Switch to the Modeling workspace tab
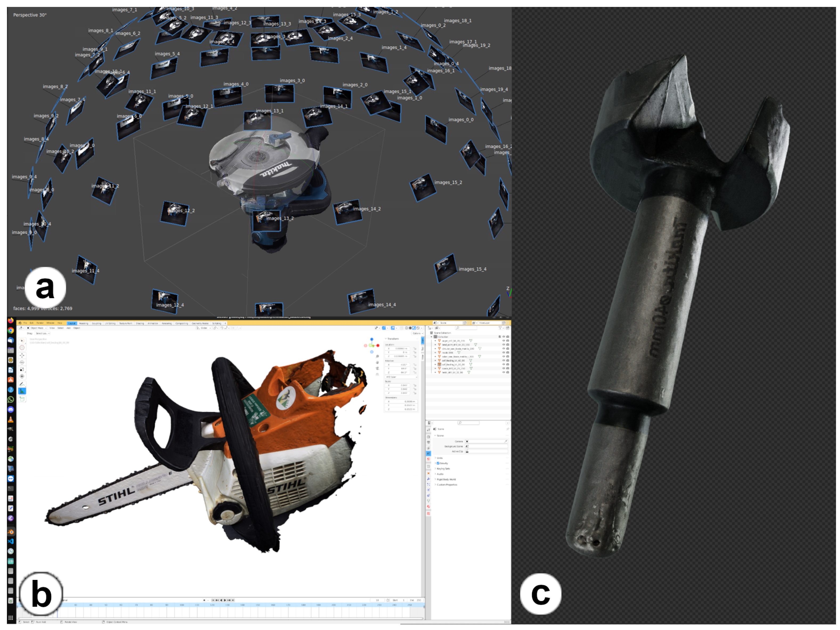Screen dimensions: 840x630 pyautogui.click(x=84, y=323)
